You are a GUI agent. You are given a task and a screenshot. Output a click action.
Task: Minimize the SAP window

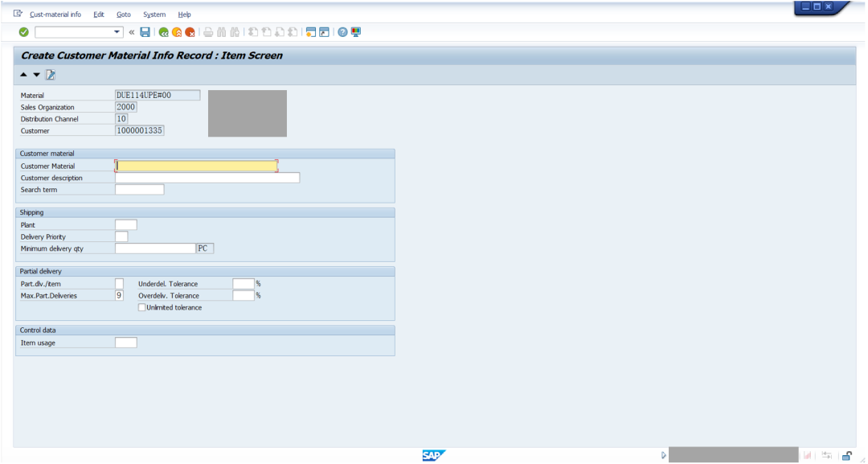point(806,6)
